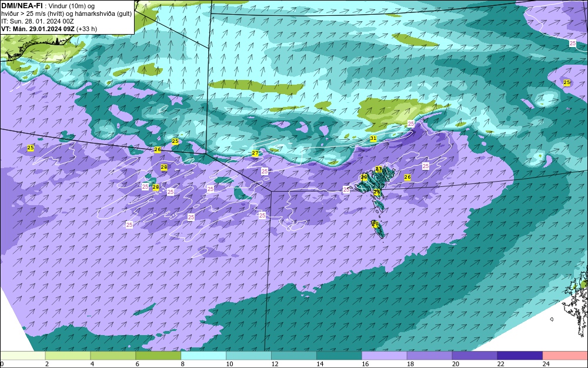Pick the 22–24 m/s dark indigo legend swatch
Image resolution: width=588 pixels, height=368 pixels.
(520, 355)
